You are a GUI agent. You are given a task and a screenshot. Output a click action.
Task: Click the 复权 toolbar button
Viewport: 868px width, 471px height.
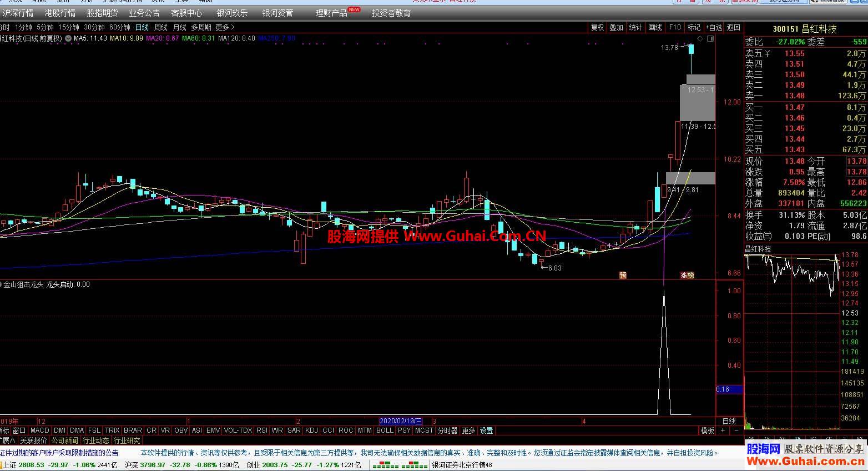pyautogui.click(x=597, y=27)
